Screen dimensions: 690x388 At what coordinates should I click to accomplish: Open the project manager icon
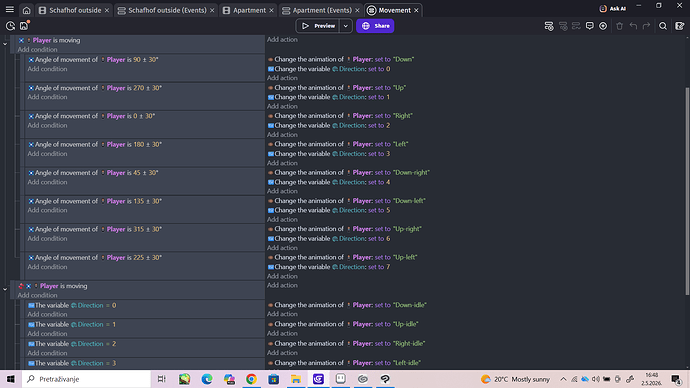coord(10,26)
